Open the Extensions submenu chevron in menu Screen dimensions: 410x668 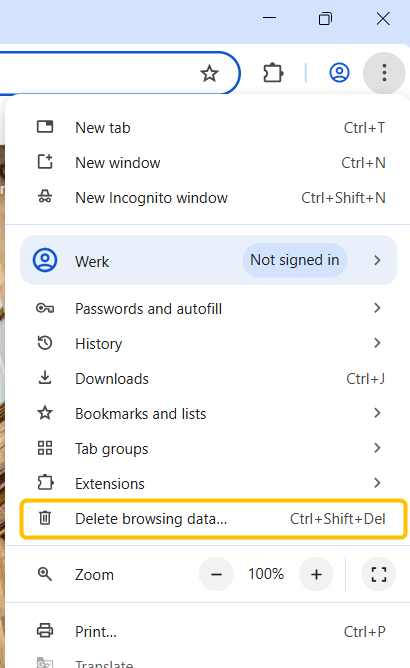(x=377, y=483)
